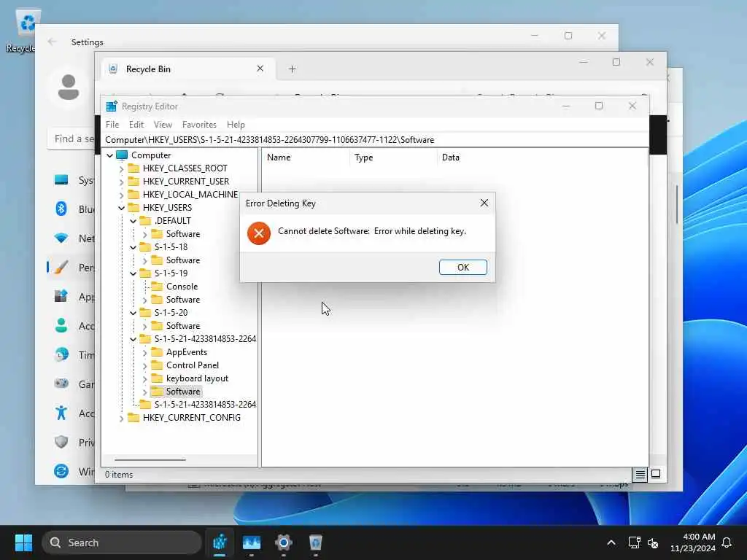Click the Find a setting search box

(x=71, y=139)
